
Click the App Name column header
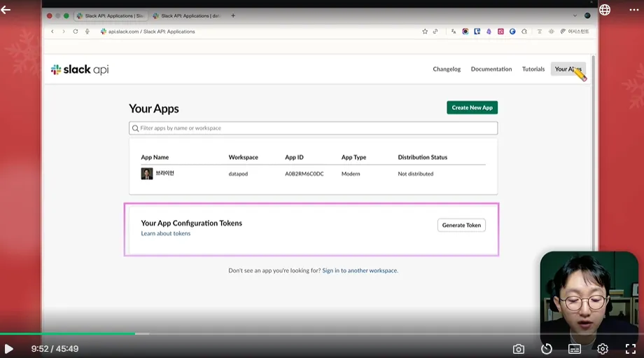click(x=155, y=158)
